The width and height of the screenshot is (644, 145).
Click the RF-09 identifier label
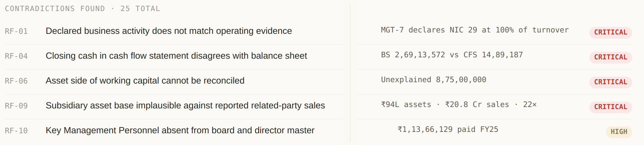[x=16, y=106]
